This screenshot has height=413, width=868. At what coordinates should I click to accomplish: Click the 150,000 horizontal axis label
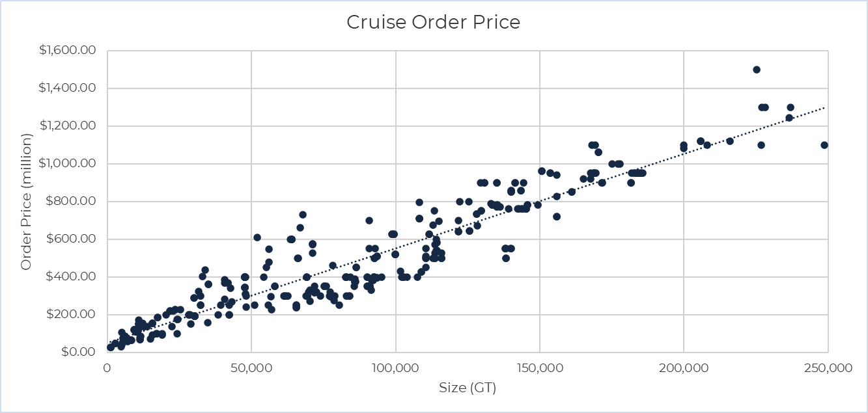tap(540, 367)
